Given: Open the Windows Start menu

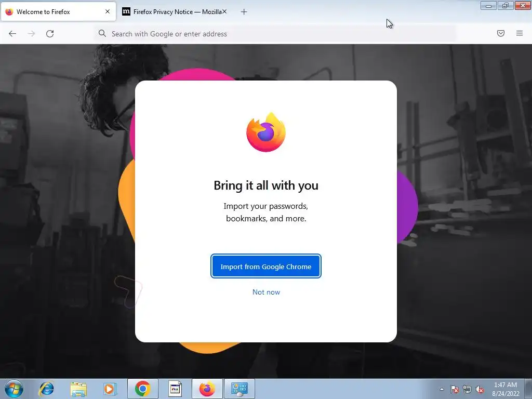Looking at the screenshot, I should tap(14, 389).
